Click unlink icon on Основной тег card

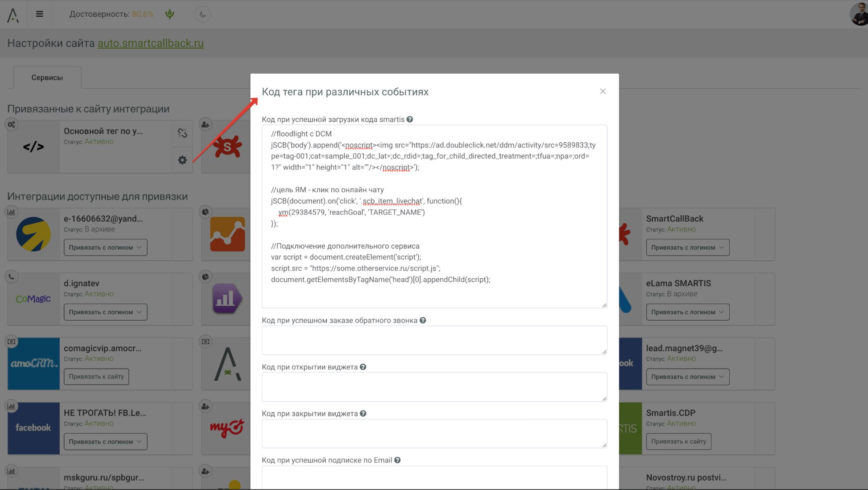(x=182, y=133)
